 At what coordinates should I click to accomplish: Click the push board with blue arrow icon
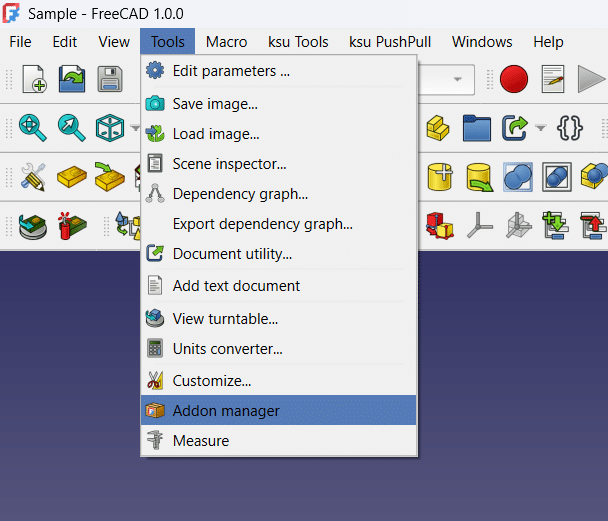33,226
